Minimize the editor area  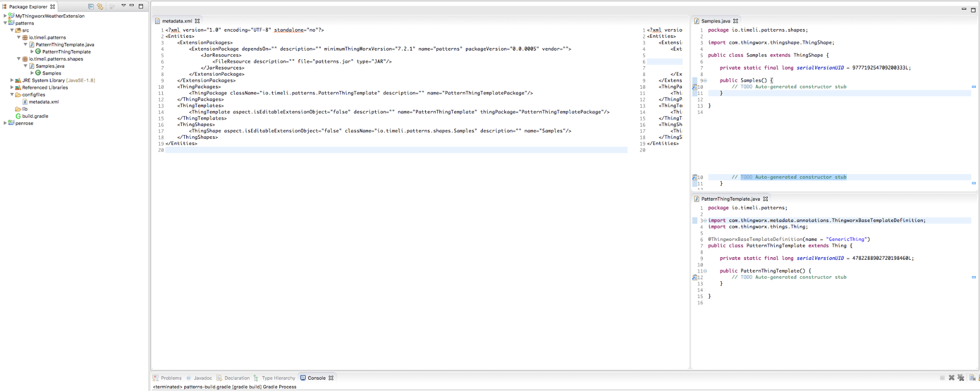pos(964,9)
